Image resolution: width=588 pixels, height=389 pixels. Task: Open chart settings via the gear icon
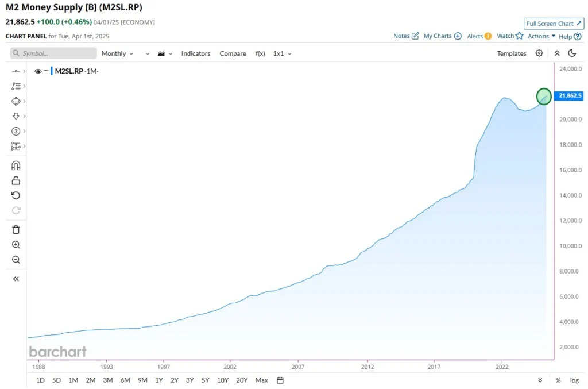[x=539, y=53]
